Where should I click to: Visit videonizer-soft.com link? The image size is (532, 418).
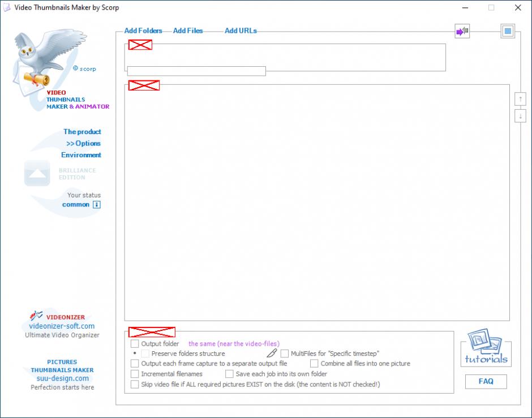click(62, 326)
